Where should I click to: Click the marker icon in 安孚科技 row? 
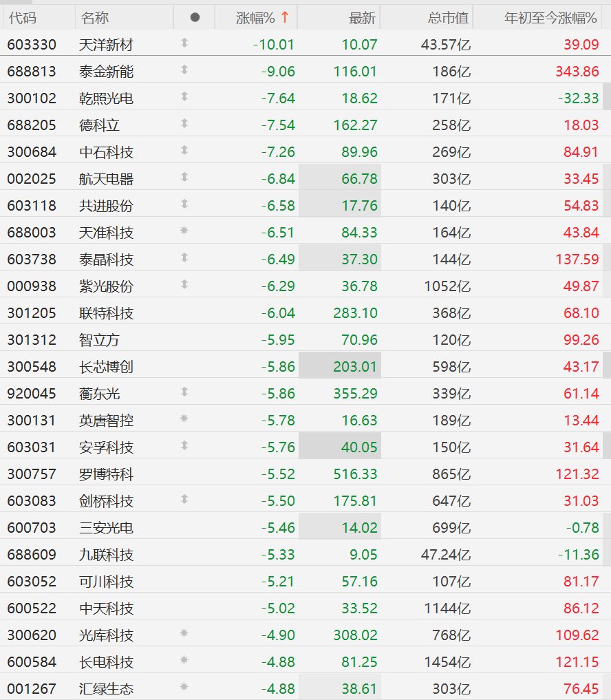[184, 445]
